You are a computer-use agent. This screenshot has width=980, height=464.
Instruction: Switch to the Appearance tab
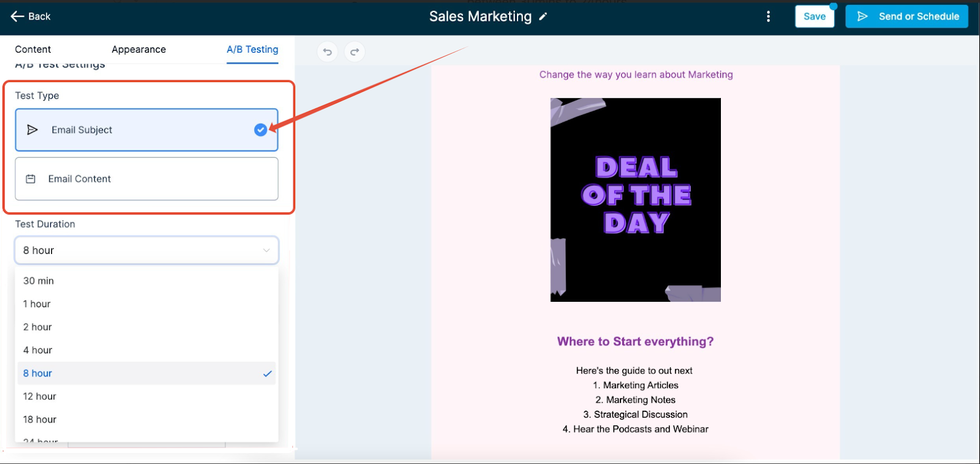[x=138, y=50]
